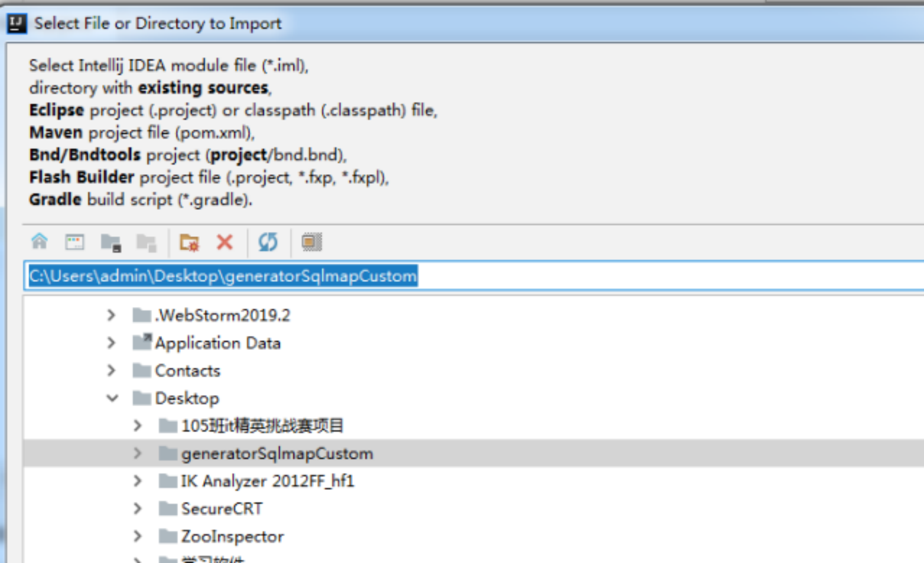Image resolution: width=924 pixels, height=563 pixels.
Task: Expand the generatorSqlmapCustom folder
Action: (138, 454)
